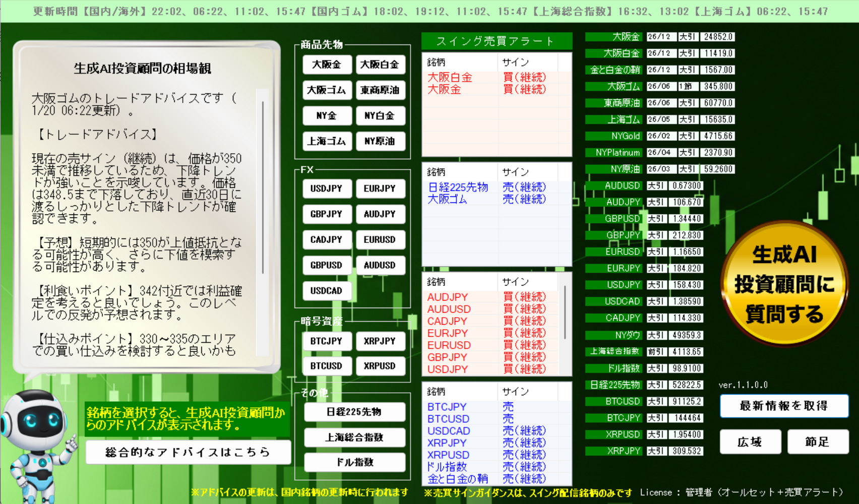
Task: Open 総合的なアドバイスはこちら advice button
Action: point(188,452)
